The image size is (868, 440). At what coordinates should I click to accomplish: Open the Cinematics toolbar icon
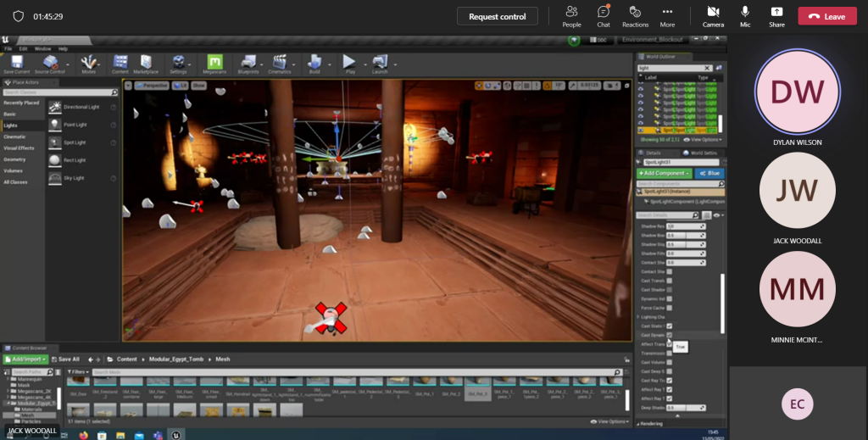tap(280, 64)
